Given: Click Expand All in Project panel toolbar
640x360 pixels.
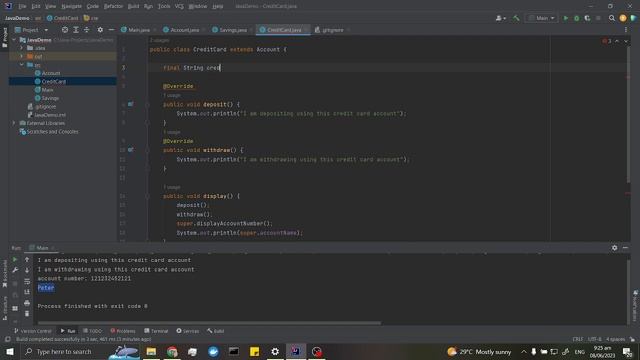Looking at the screenshot, I should tap(76, 30).
